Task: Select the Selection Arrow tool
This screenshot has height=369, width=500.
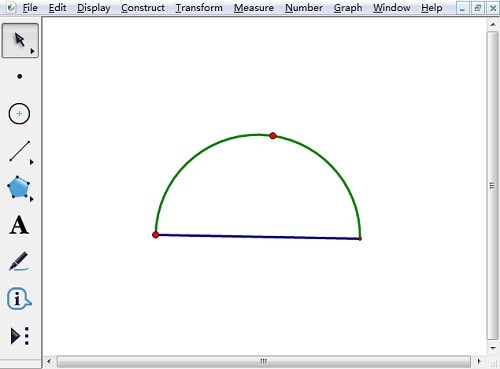Action: (x=20, y=40)
